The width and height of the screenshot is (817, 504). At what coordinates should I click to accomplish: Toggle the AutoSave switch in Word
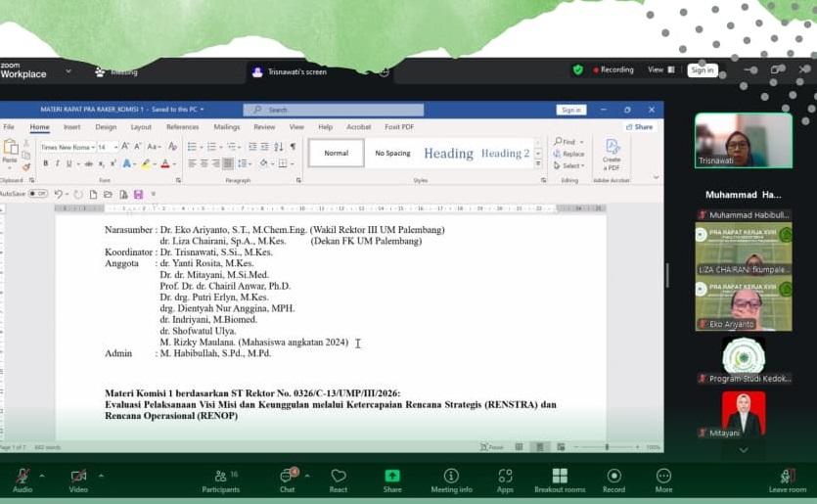[x=37, y=194]
